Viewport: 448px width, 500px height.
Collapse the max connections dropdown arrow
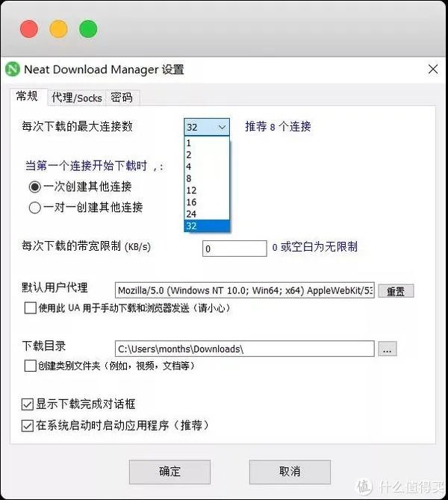[x=222, y=127]
